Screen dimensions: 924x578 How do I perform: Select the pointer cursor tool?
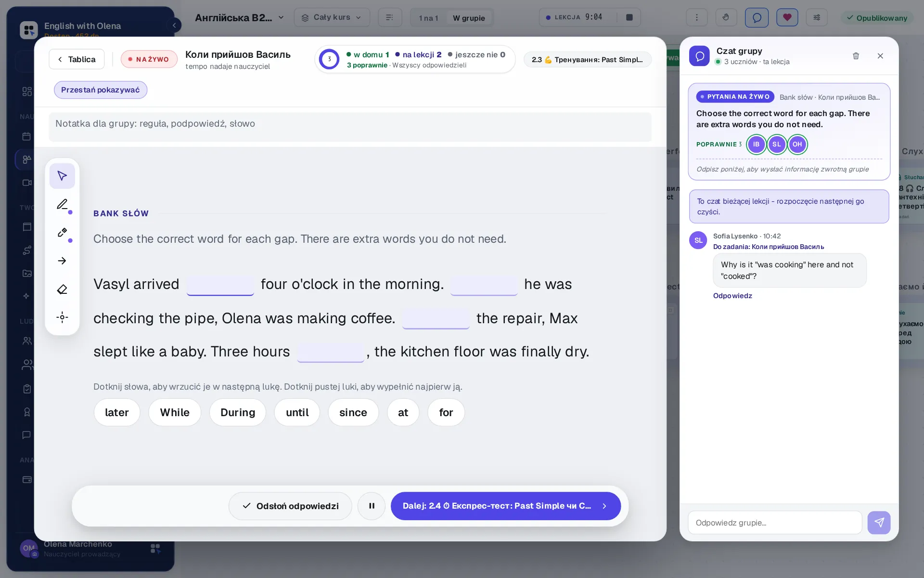click(62, 176)
